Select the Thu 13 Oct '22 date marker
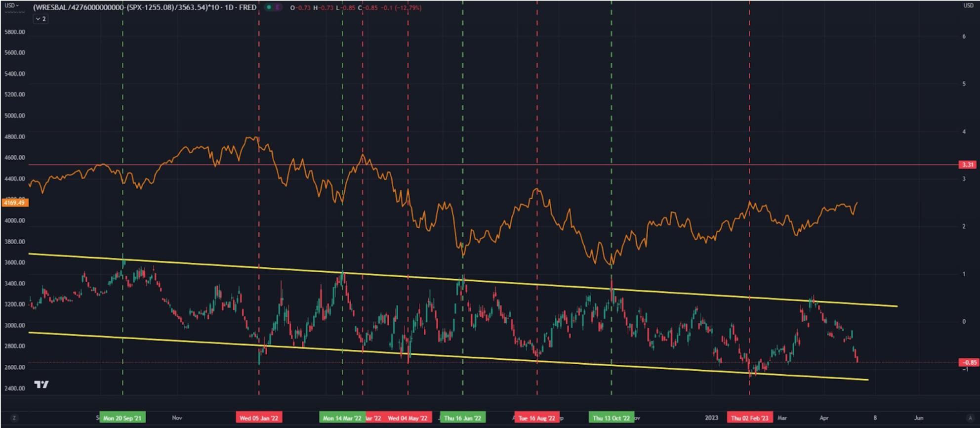Screen dimensions: 980x428 tap(612, 418)
